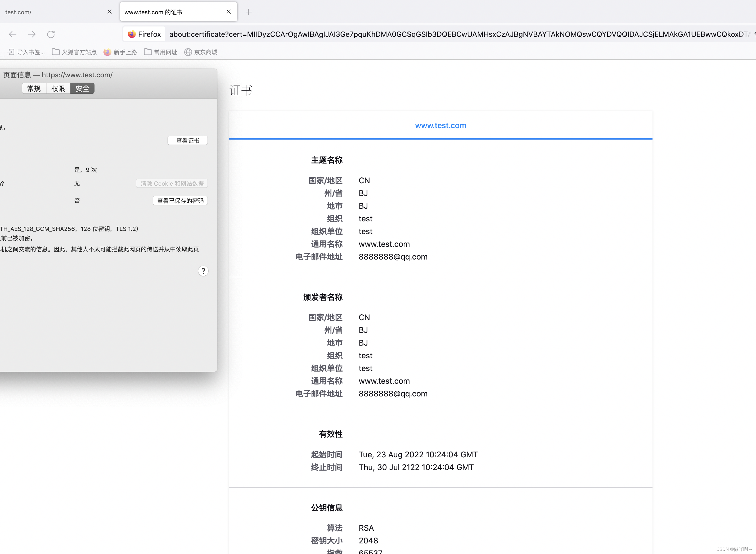Click the 密钥大小 2048 value

pyautogui.click(x=368, y=541)
